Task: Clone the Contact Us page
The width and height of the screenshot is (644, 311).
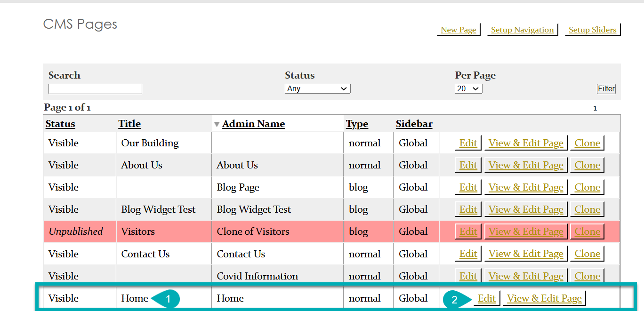Action: click(587, 254)
